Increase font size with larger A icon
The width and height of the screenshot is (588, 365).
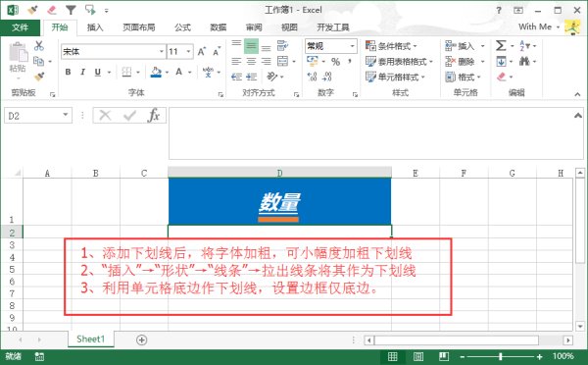click(x=202, y=51)
